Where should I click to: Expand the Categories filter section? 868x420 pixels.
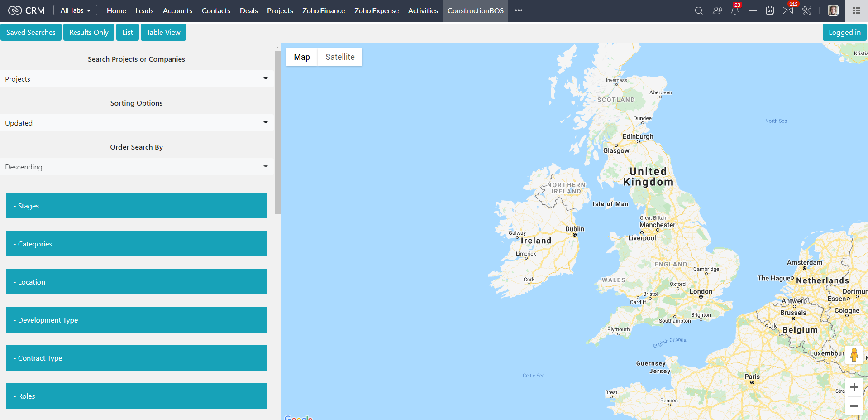pos(136,244)
